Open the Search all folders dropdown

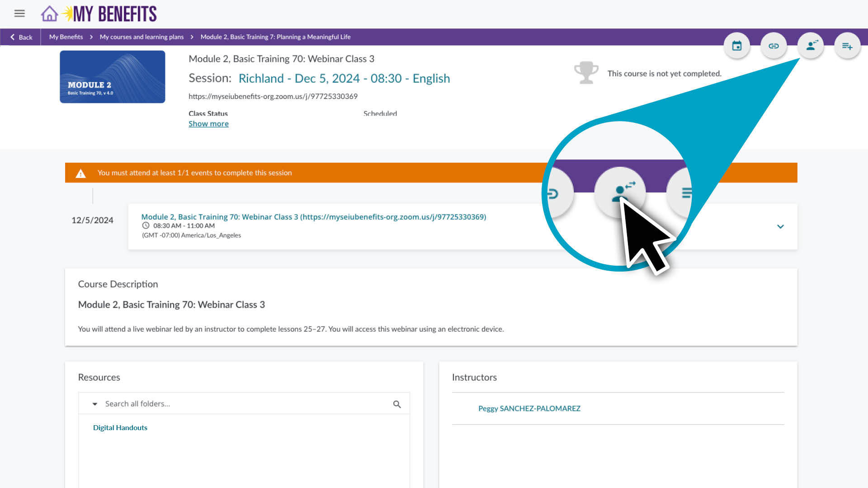[x=94, y=404]
